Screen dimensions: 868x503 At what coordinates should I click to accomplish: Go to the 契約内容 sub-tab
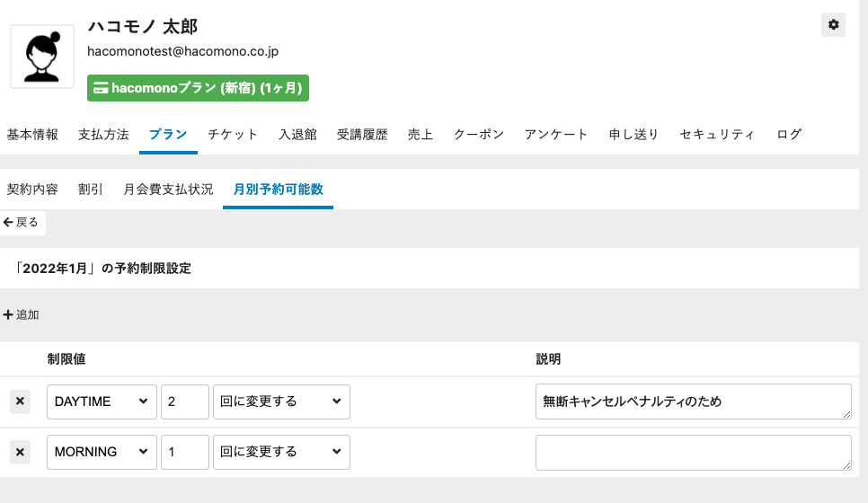(32, 190)
